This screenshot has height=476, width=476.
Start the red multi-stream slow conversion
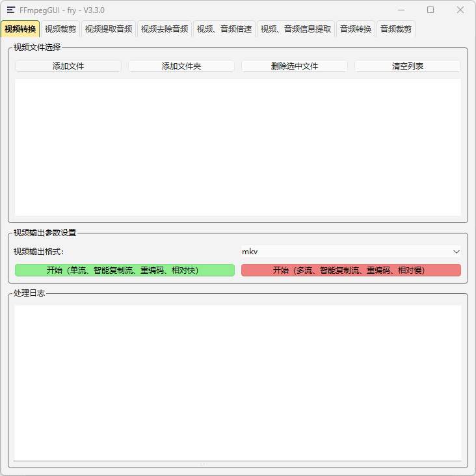pos(350,270)
